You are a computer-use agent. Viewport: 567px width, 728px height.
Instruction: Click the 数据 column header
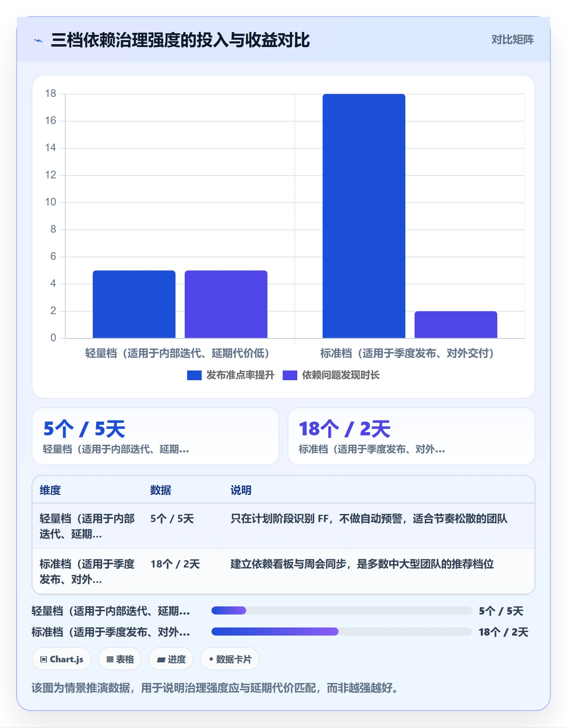(x=161, y=490)
